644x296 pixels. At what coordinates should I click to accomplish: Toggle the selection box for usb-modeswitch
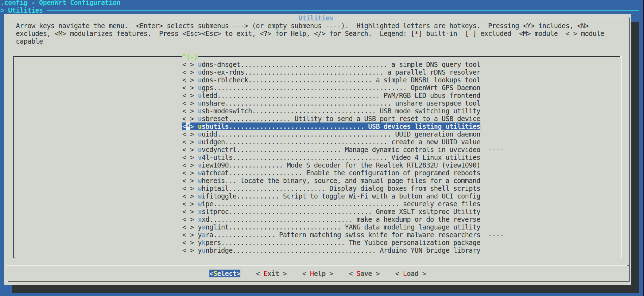(x=188, y=111)
